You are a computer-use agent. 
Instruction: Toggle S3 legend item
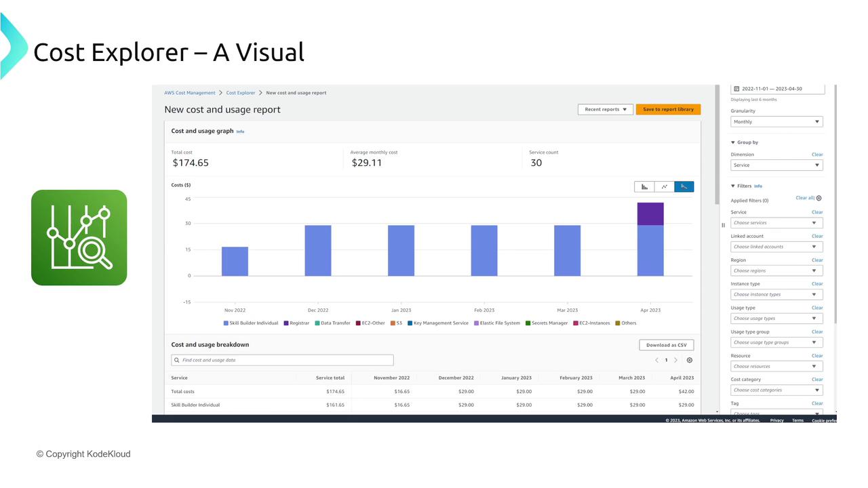coord(396,323)
